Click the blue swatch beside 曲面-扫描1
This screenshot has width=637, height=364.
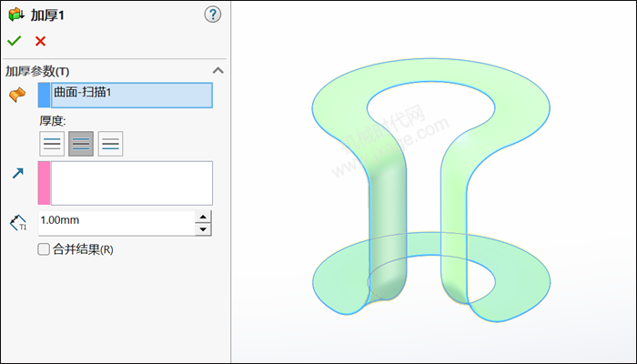(45, 96)
